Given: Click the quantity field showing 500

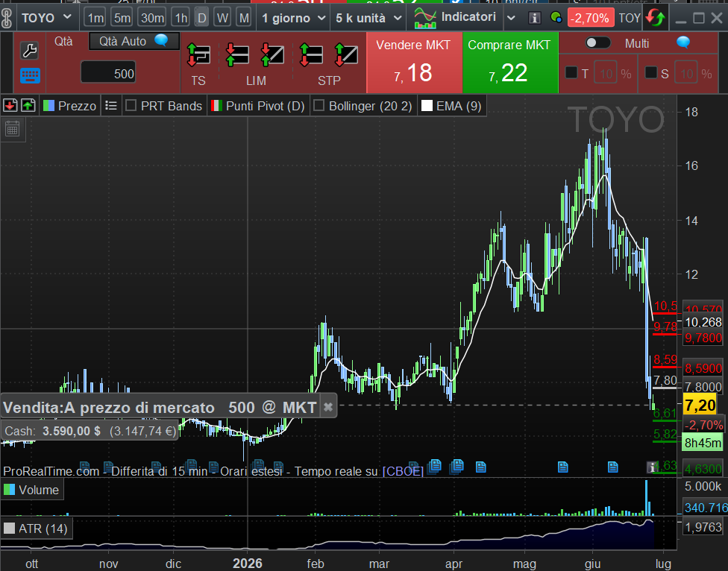Looking at the screenshot, I should [108, 73].
